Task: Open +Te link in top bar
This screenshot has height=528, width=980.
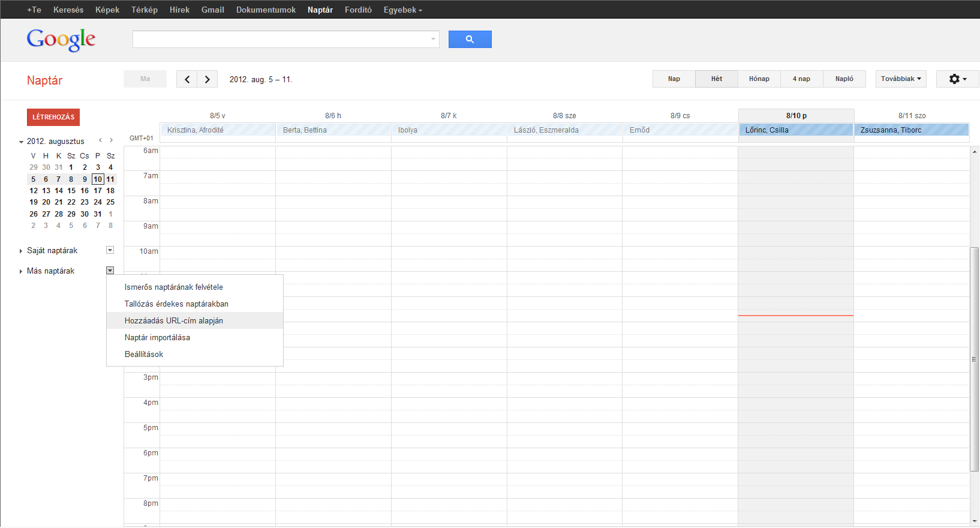Action: 34,10
